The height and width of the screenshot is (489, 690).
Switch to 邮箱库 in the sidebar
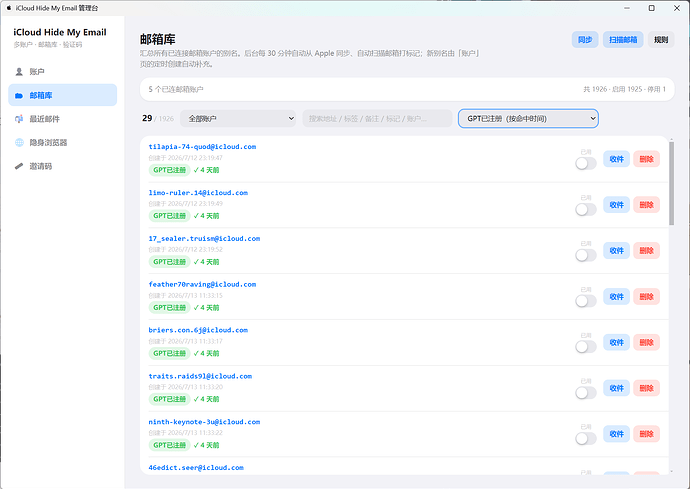point(62,95)
